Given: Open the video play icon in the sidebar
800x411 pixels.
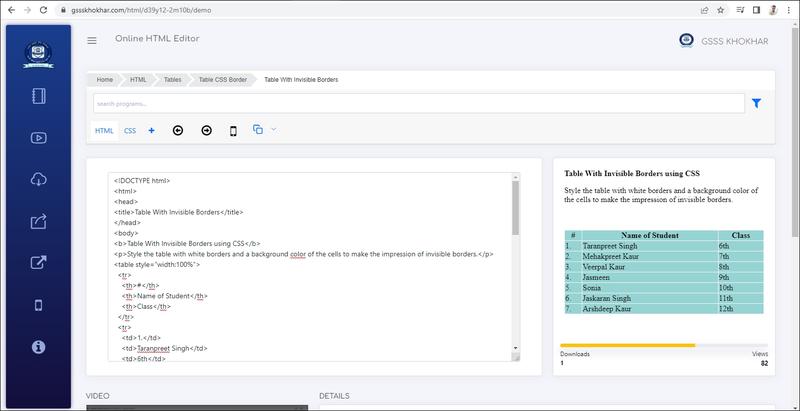Looking at the screenshot, I should click(39, 138).
